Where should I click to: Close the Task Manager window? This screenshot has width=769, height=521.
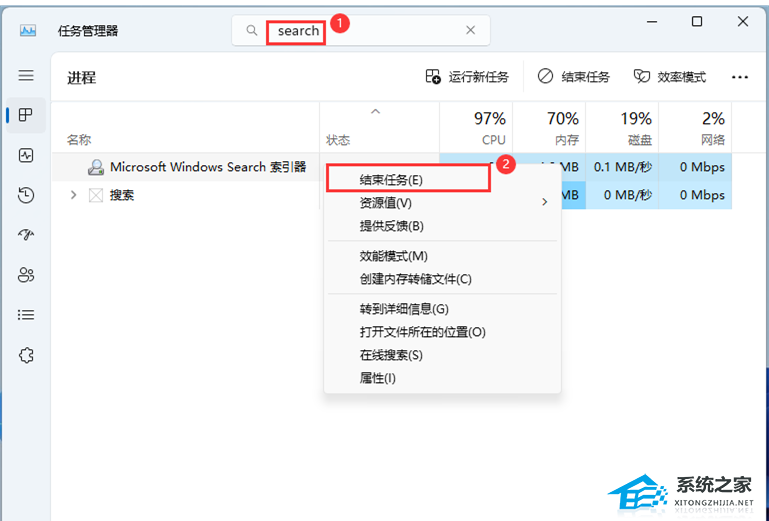click(743, 22)
